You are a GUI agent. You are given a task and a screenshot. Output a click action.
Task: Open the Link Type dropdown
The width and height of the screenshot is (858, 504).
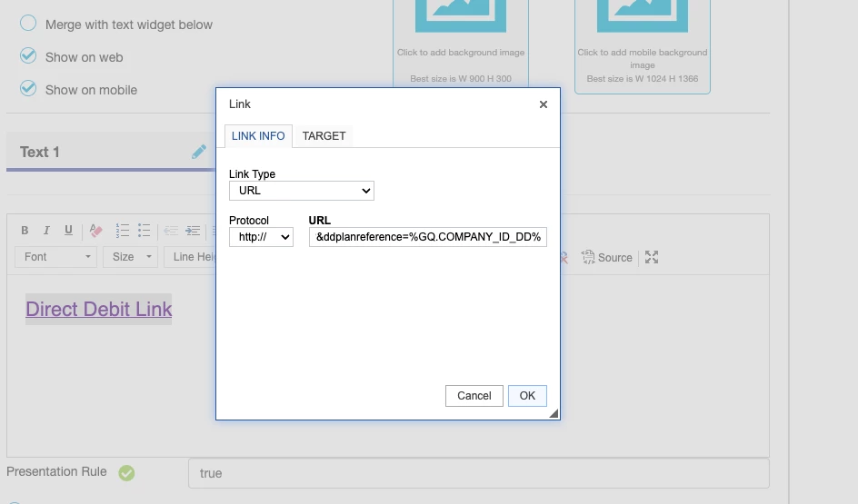(302, 191)
